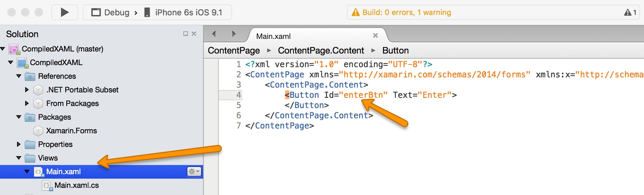
Task: Expand the .NET Portable Subset node
Action: (27, 90)
